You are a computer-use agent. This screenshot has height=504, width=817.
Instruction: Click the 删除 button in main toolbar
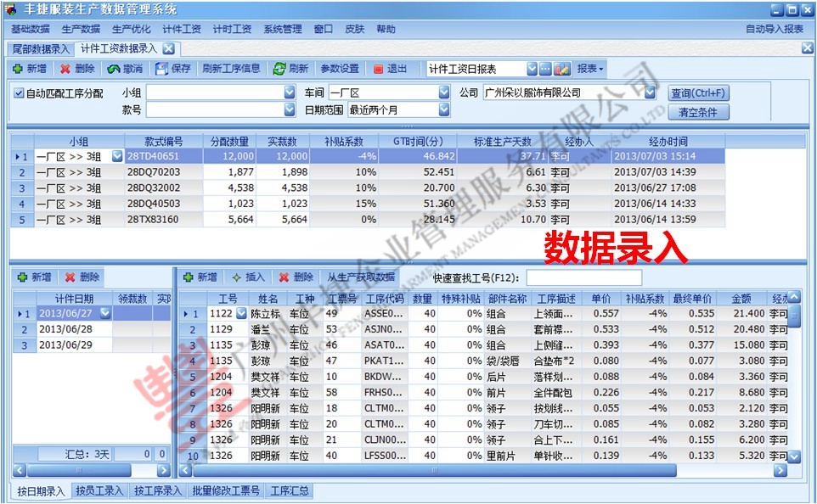click(x=77, y=69)
